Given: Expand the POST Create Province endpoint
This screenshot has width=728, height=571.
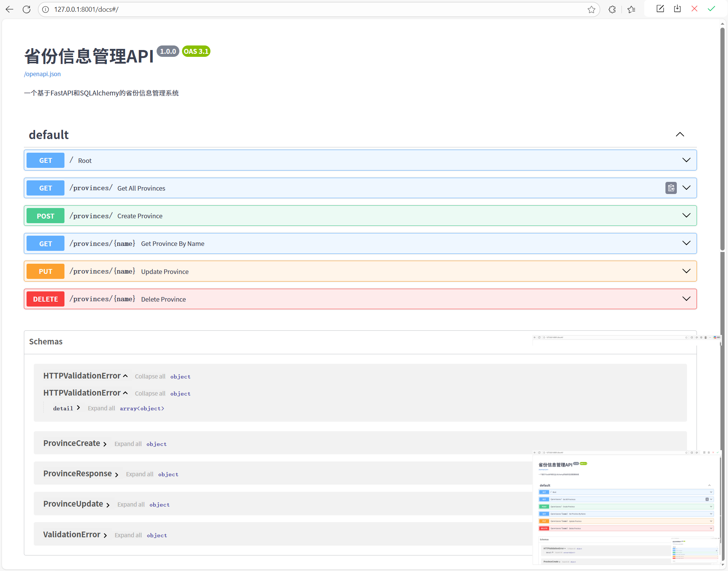Looking at the screenshot, I should point(686,215).
